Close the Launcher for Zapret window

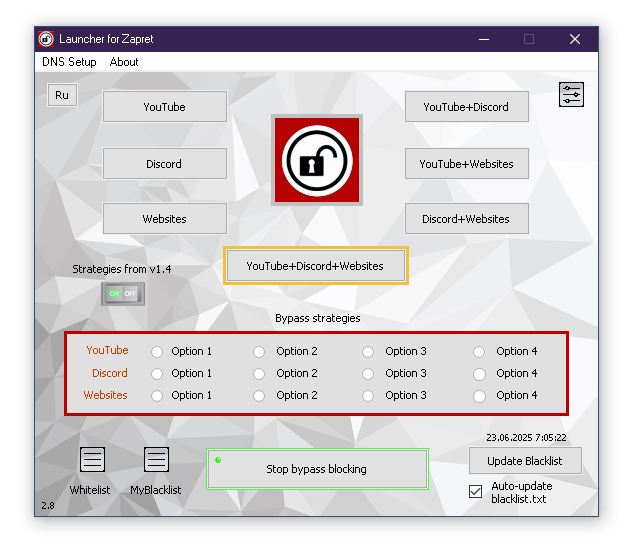click(575, 39)
